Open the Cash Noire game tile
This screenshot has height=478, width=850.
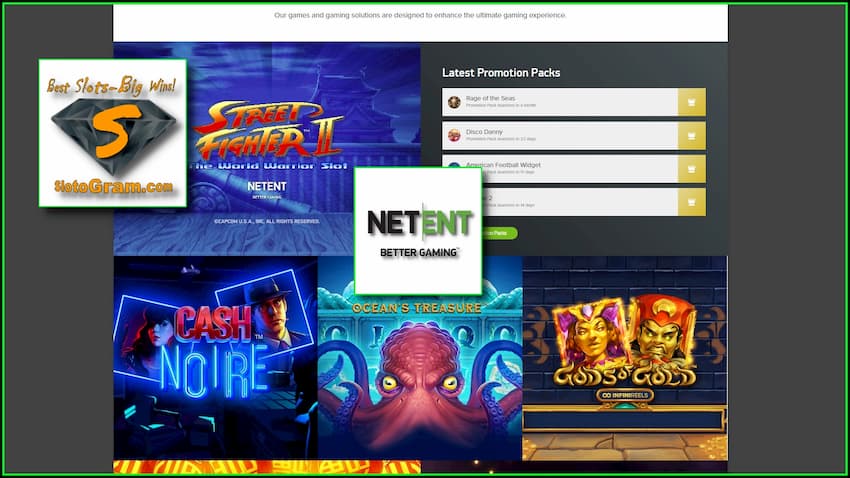click(215, 358)
